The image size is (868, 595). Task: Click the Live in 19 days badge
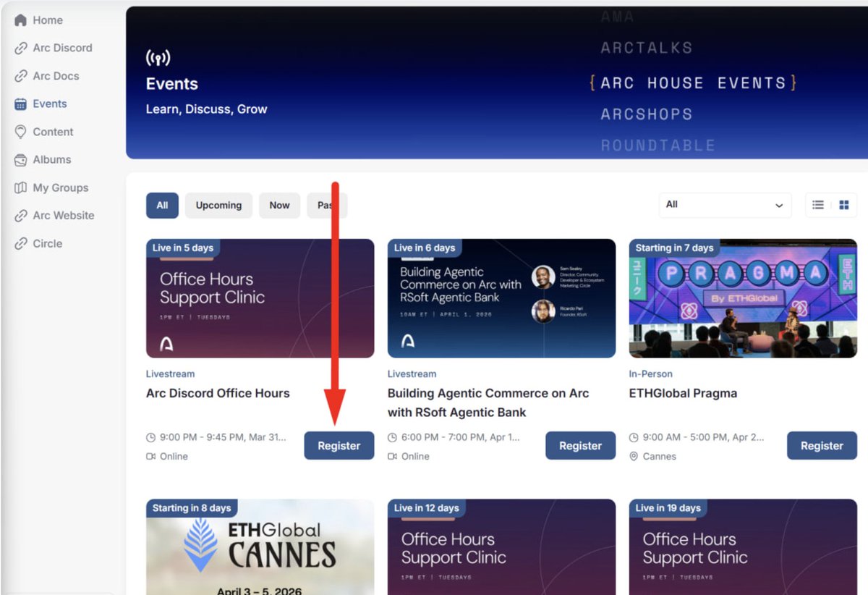tap(668, 508)
